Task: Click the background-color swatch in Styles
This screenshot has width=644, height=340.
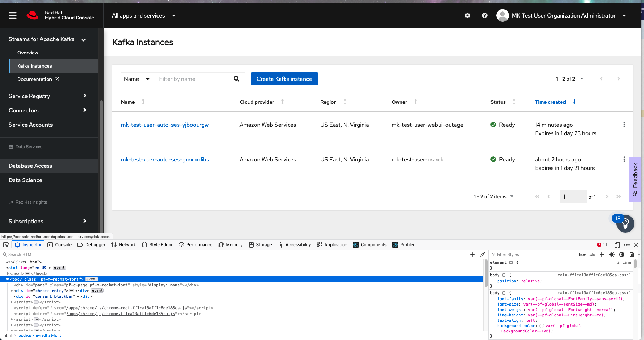Action: pyautogui.click(x=542, y=326)
